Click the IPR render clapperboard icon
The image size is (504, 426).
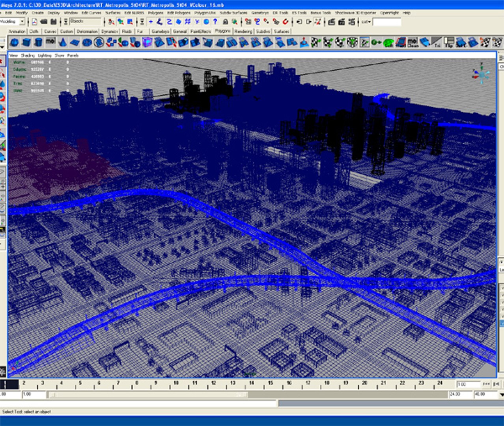pos(342,22)
